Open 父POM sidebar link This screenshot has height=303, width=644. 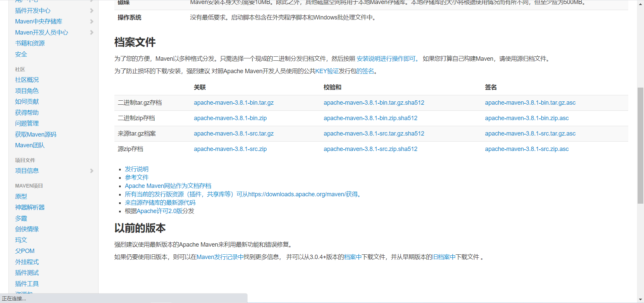[x=25, y=251]
